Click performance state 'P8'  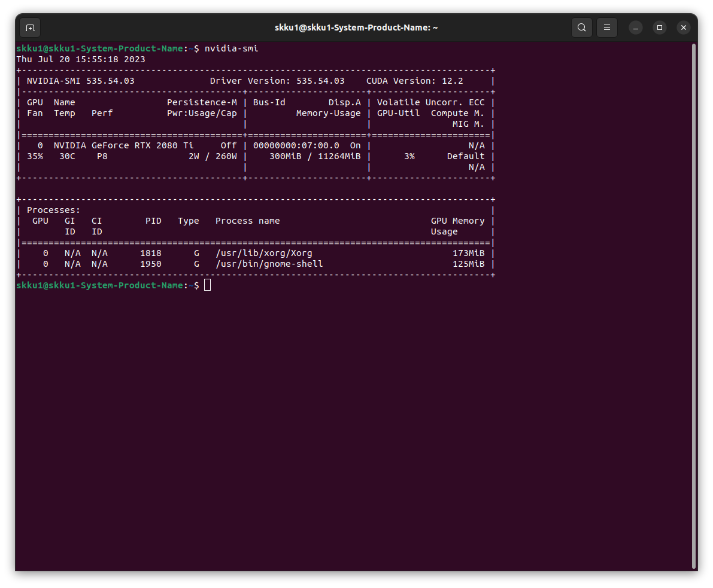(102, 156)
